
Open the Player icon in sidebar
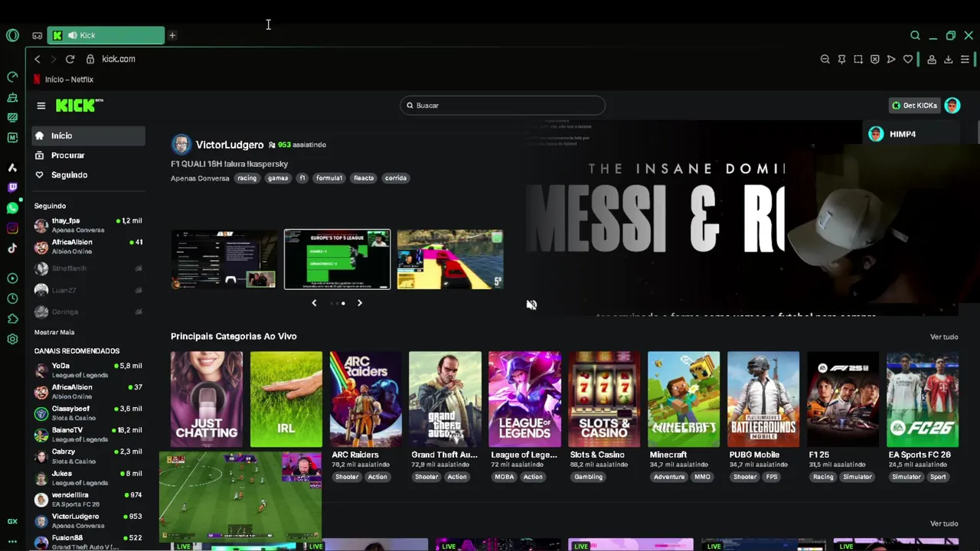tap(12, 279)
